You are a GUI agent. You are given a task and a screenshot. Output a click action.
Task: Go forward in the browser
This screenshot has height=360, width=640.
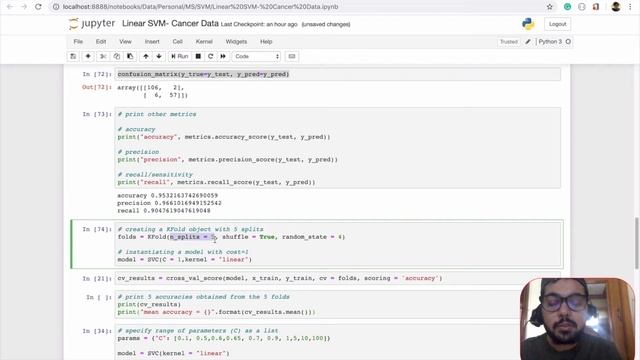click(24, 7)
